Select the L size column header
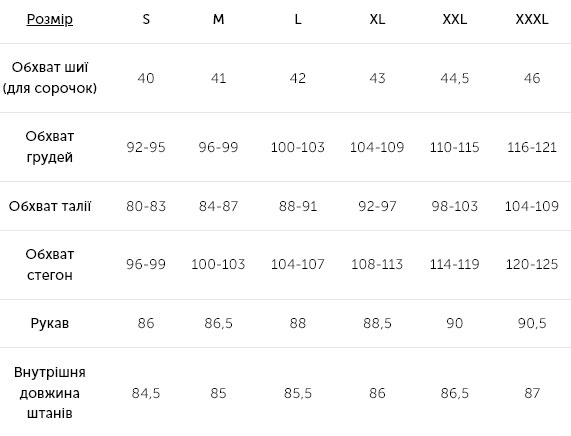The height and width of the screenshot is (436, 571). (x=298, y=19)
